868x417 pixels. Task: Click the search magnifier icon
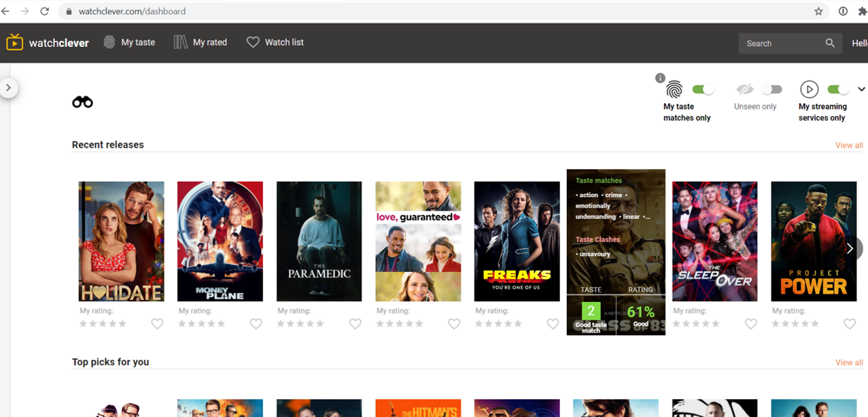(830, 43)
